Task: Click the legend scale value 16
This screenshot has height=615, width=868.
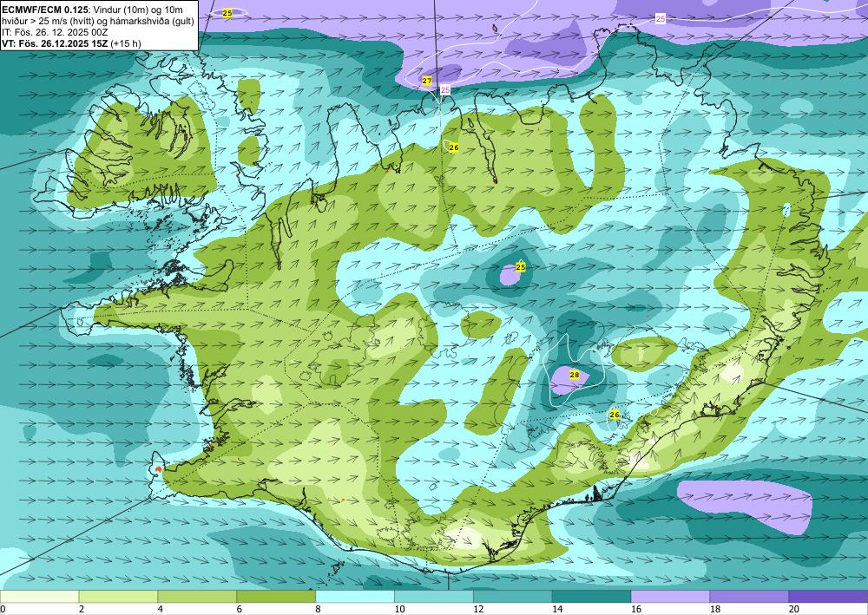Action: coord(636,609)
